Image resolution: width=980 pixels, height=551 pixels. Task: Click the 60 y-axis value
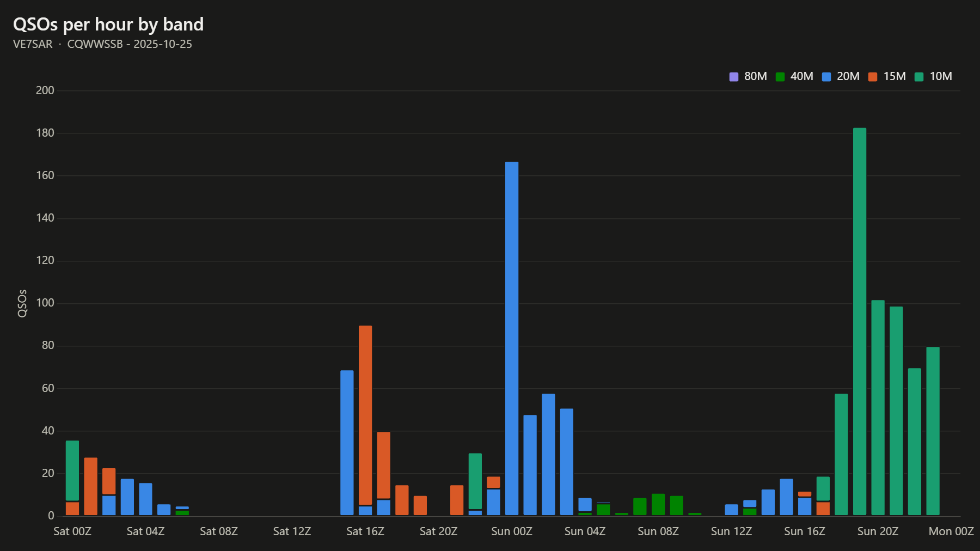[48, 388]
